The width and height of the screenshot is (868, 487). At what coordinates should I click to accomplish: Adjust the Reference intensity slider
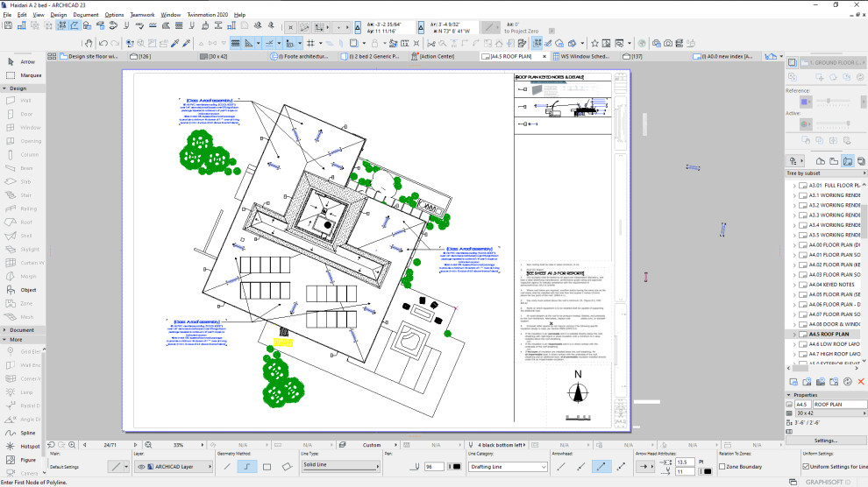pyautogui.click(x=829, y=102)
